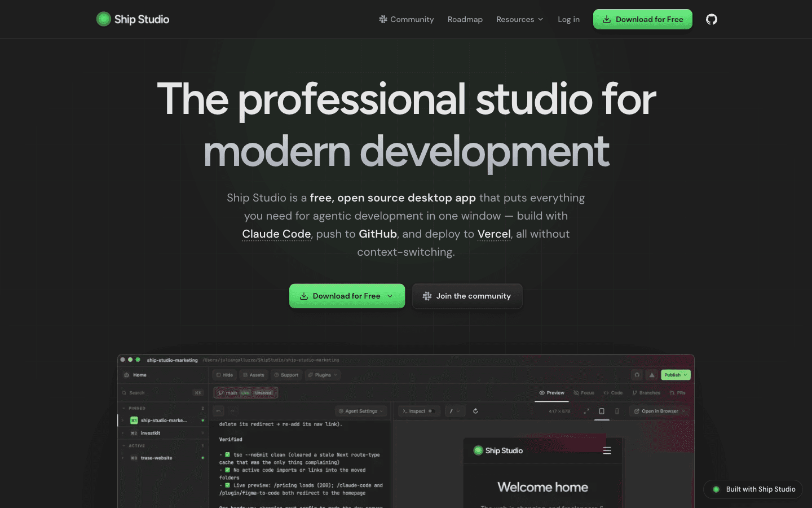Open the Agent Settings dropdown

361,411
